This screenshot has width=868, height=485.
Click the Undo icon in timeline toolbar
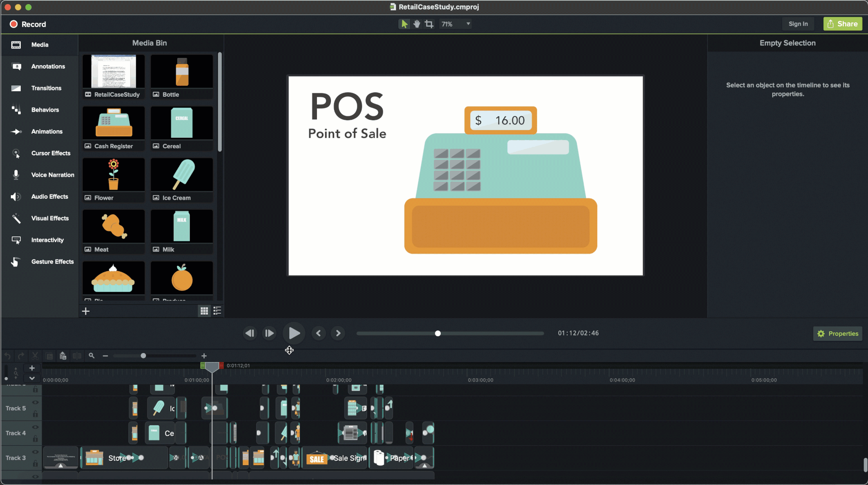click(7, 356)
